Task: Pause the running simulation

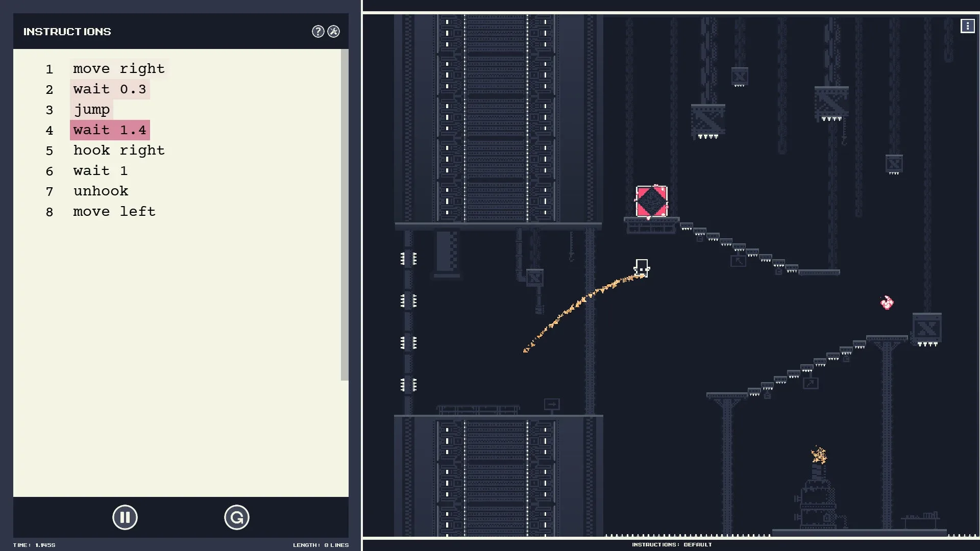Action: coord(125,517)
